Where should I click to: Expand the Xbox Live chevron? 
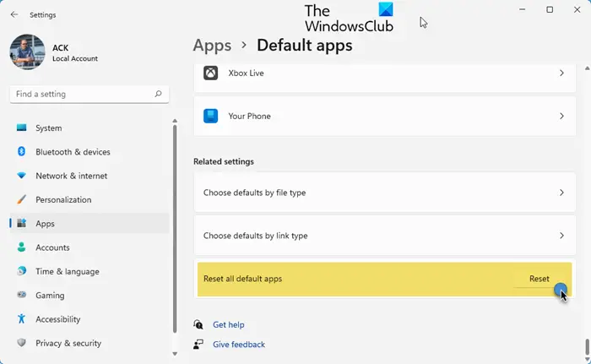561,73
